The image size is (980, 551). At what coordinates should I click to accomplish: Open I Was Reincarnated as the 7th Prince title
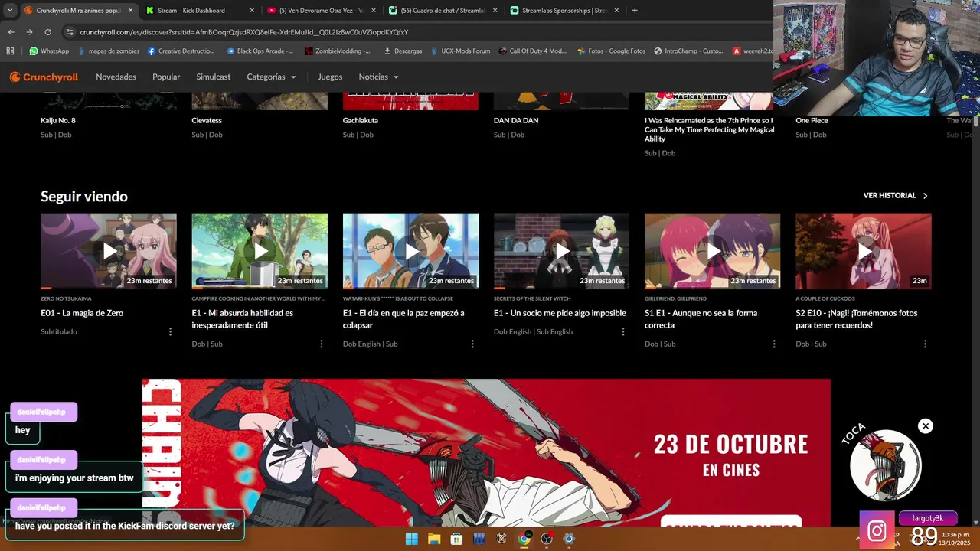pos(709,129)
